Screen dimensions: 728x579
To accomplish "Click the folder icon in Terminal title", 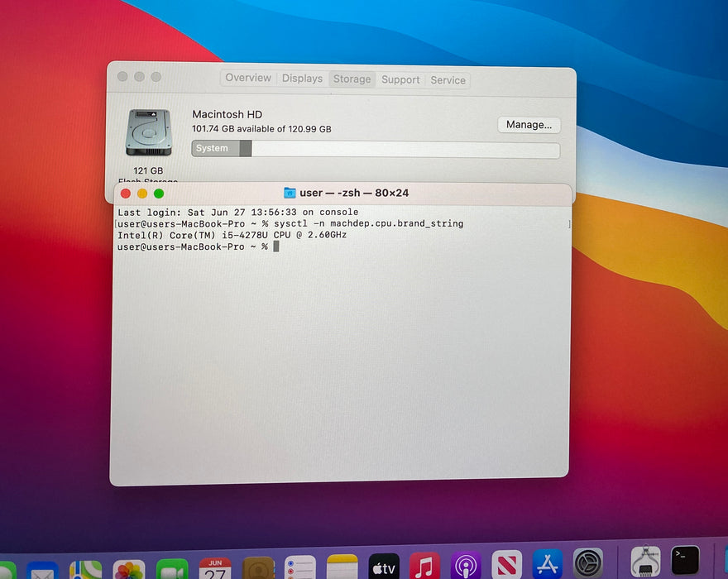I will click(x=290, y=192).
